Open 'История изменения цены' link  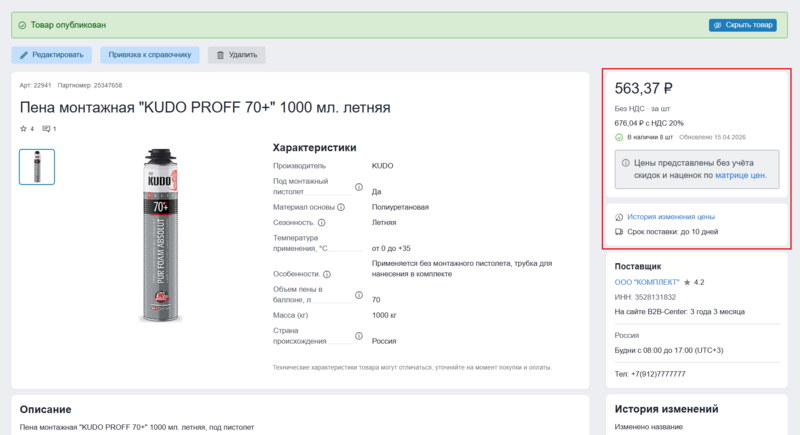pyautogui.click(x=671, y=217)
